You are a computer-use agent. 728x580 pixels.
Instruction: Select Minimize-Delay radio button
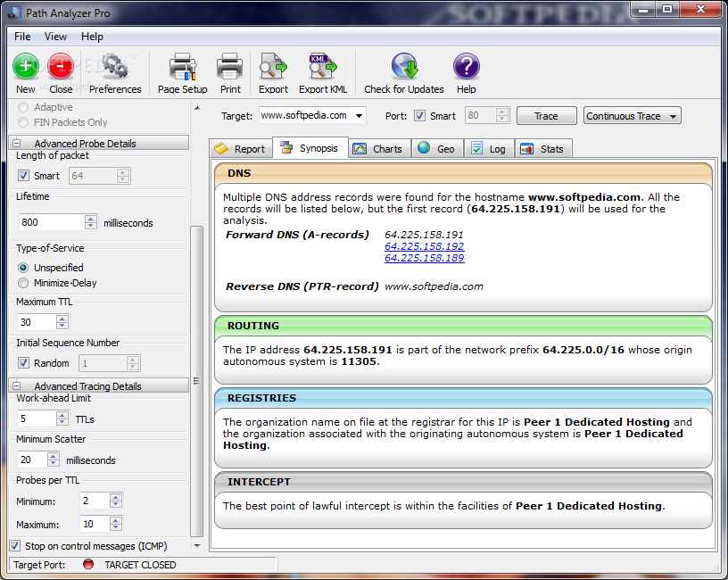(23, 283)
